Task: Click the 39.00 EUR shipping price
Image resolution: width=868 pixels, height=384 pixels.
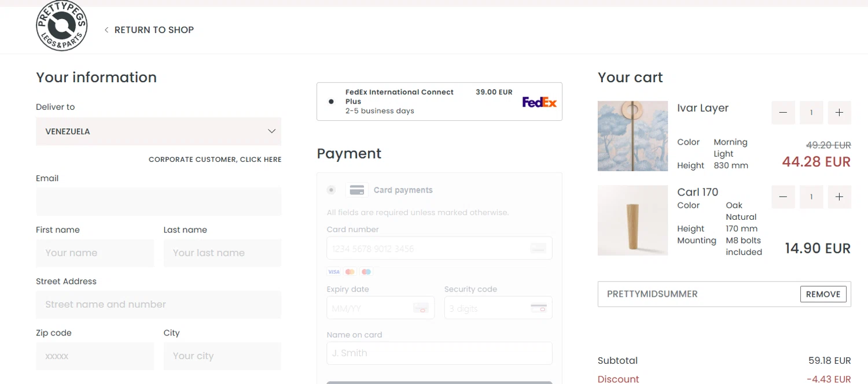Action: pos(494,92)
